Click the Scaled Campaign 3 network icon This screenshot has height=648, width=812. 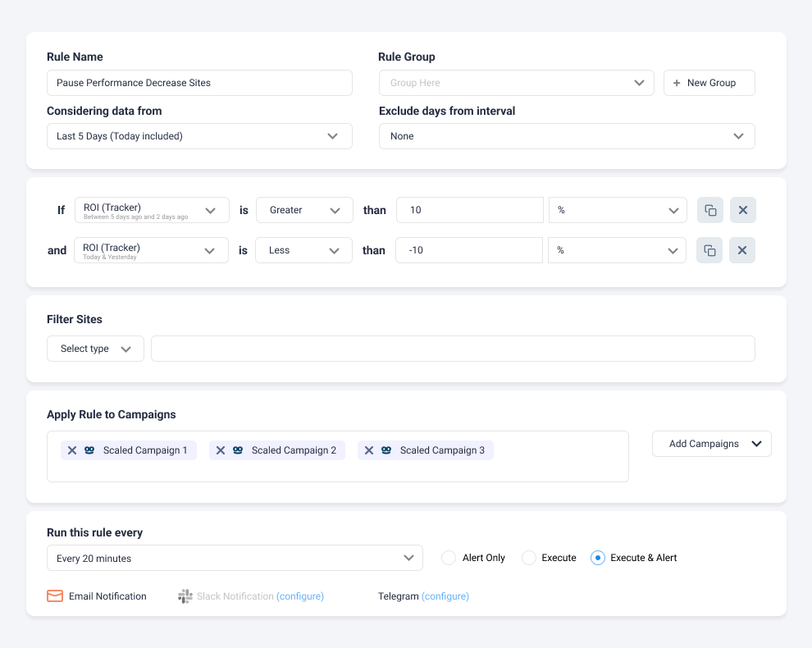click(x=386, y=450)
